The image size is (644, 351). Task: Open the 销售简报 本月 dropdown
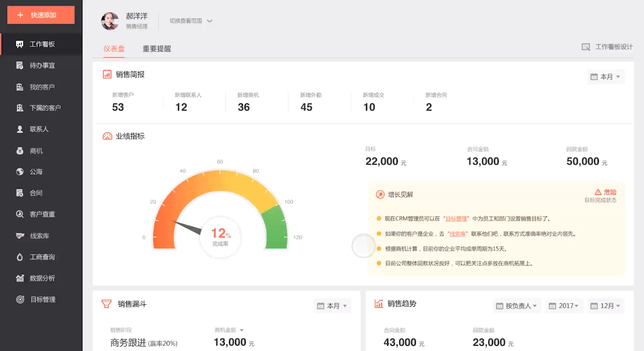pos(606,77)
